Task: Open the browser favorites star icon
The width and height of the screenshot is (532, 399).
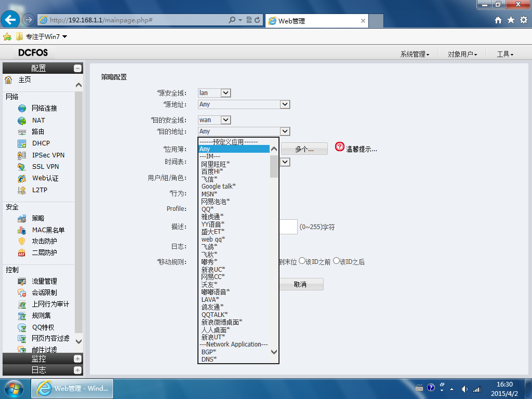Action: tap(511, 20)
